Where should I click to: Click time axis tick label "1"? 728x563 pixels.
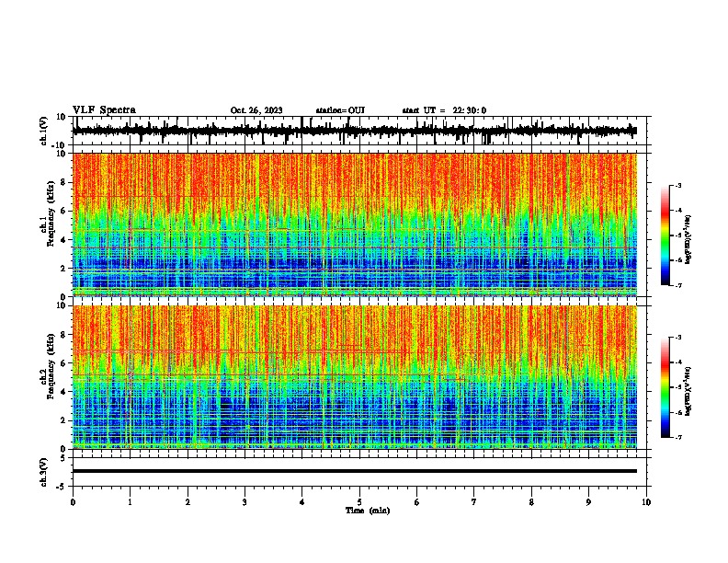(130, 502)
